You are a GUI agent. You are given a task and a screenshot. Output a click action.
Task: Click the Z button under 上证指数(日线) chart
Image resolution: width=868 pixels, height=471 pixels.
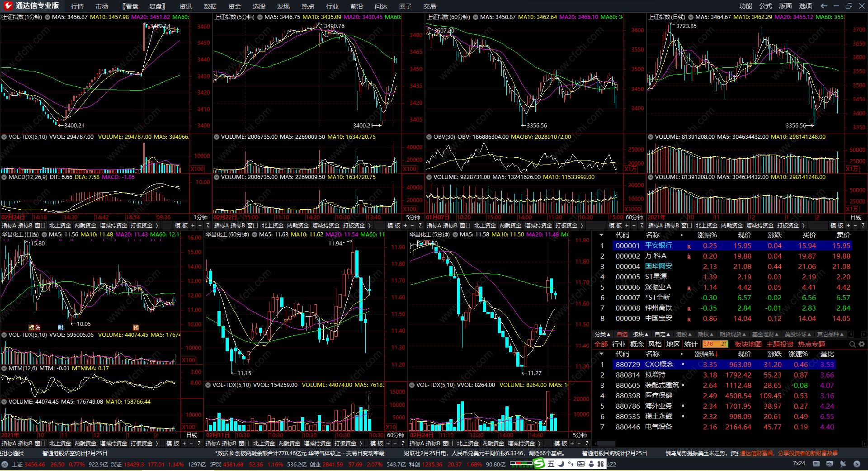click(863, 225)
